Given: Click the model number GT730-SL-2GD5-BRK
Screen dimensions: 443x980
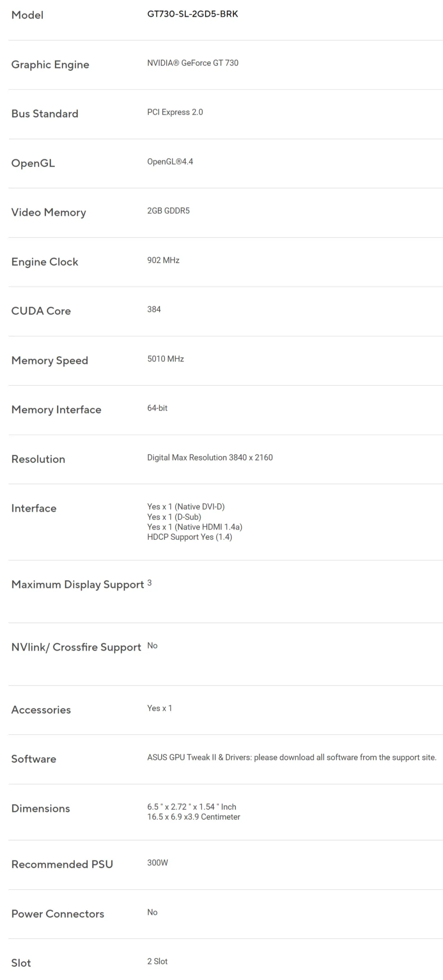Looking at the screenshot, I should tap(193, 14).
